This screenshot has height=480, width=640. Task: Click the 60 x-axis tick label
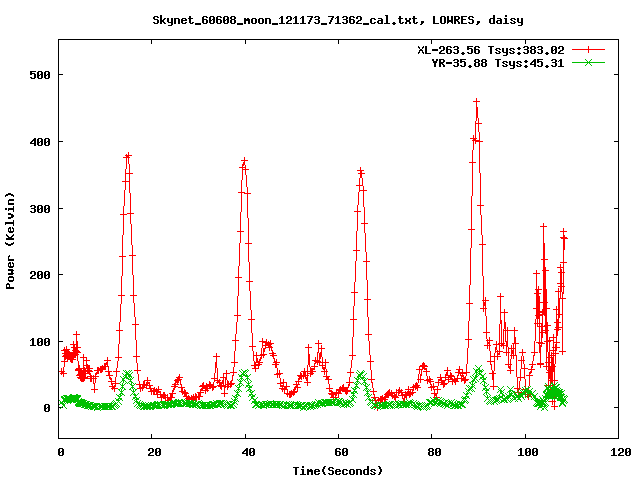click(x=341, y=452)
